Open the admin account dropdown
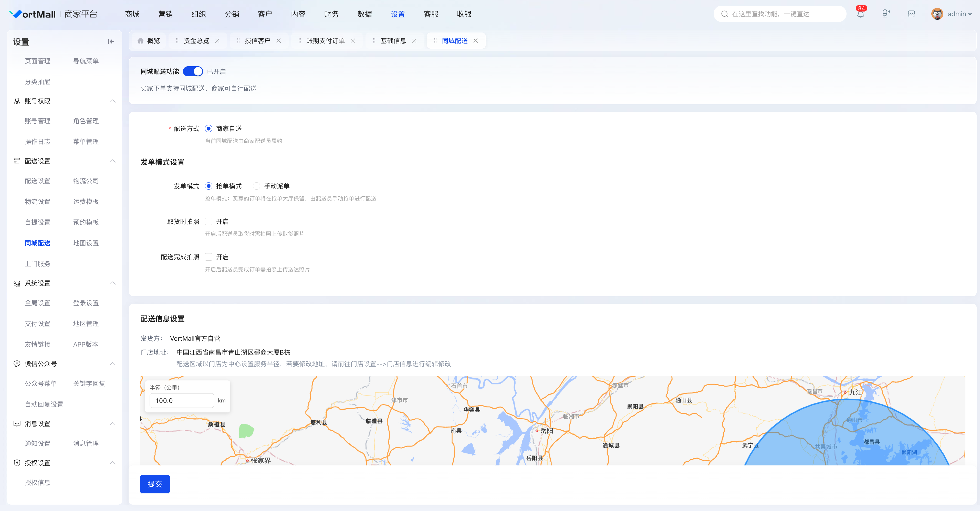The height and width of the screenshot is (511, 980). coord(960,14)
